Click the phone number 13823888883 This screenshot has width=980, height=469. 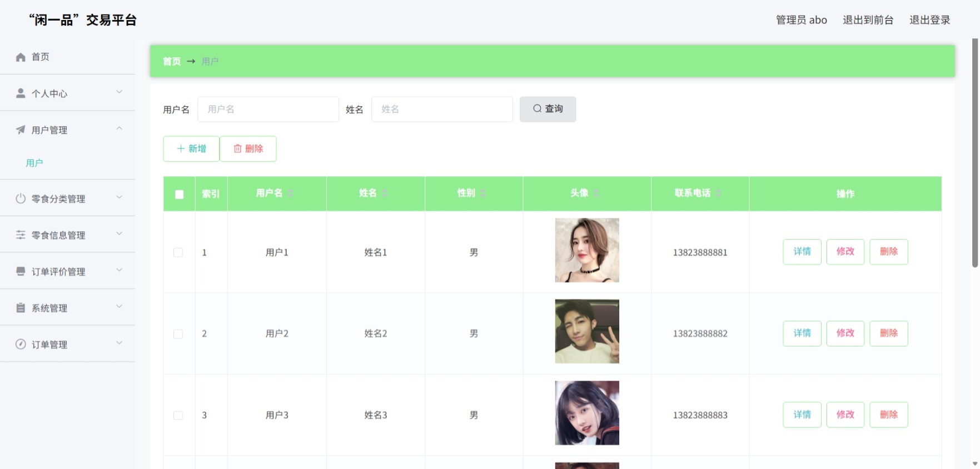pyautogui.click(x=700, y=415)
